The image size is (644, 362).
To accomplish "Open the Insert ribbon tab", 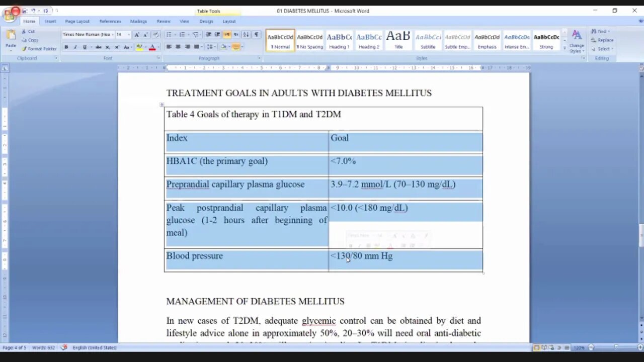I will pos(50,21).
